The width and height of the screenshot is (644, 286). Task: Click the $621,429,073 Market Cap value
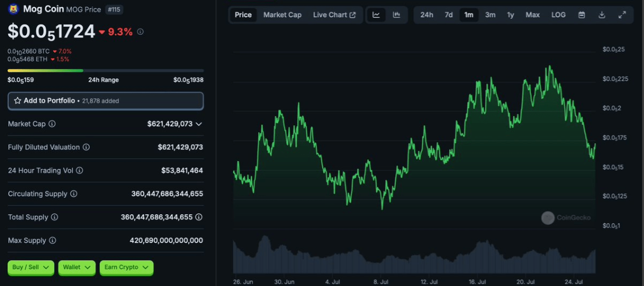pyautogui.click(x=170, y=124)
